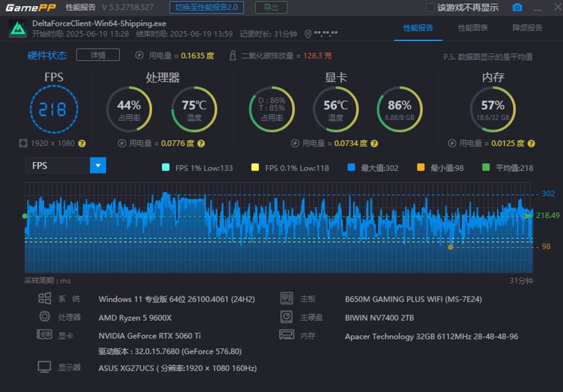Click the FPS combo box text field
Screen dimensions: 563x392
pyautogui.click(x=58, y=165)
